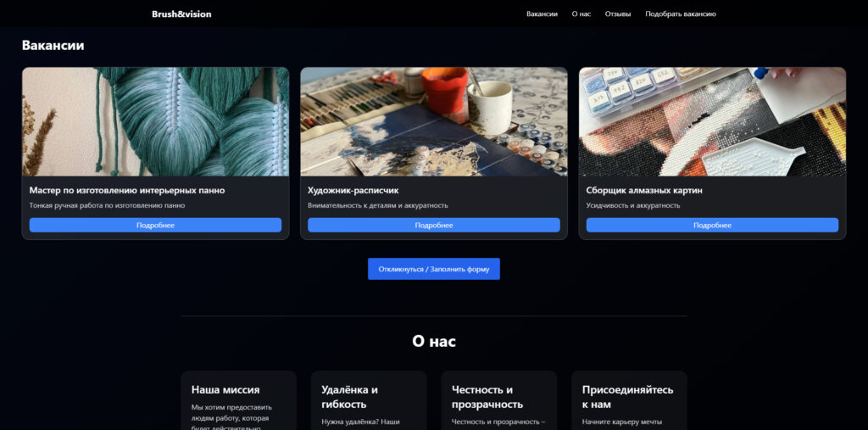This screenshot has width=868, height=430.
Task: Select Подобрать вакансию in the navbar
Action: coord(681,14)
